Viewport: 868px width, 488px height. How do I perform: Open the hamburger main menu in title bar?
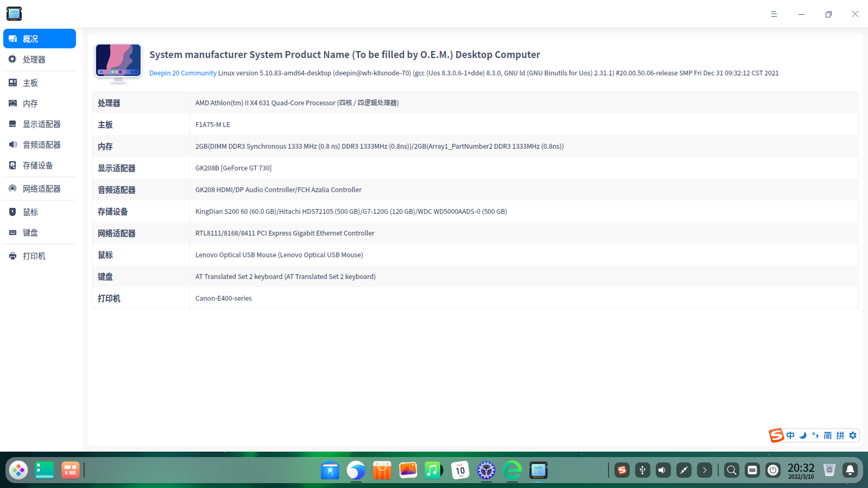[x=774, y=14]
